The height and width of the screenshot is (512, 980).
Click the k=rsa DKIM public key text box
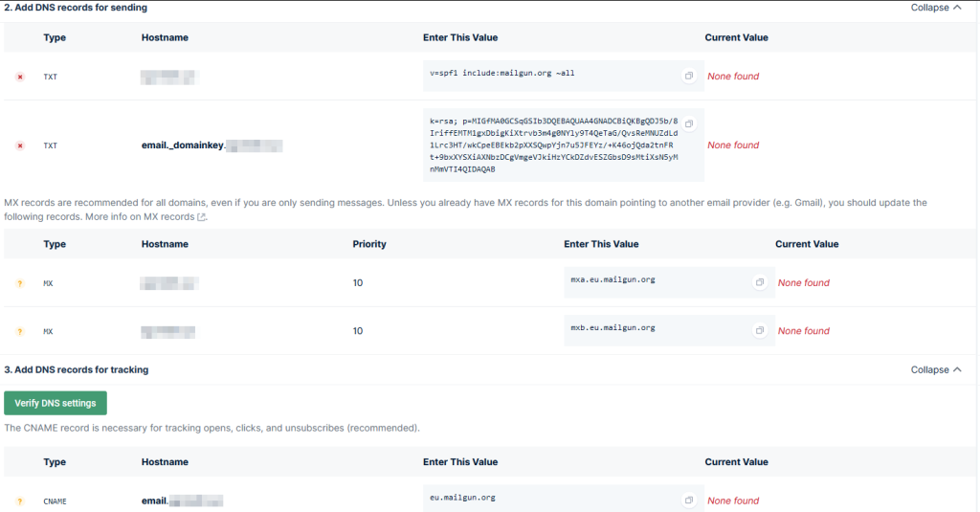click(555, 145)
